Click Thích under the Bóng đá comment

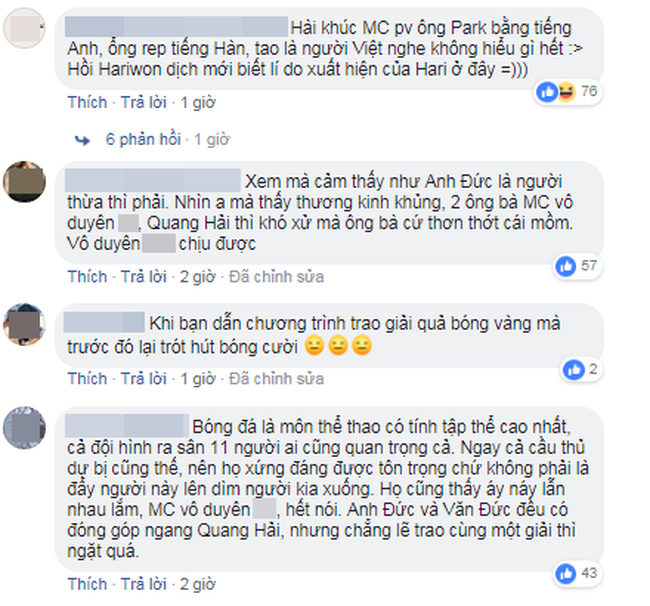[x=87, y=584]
